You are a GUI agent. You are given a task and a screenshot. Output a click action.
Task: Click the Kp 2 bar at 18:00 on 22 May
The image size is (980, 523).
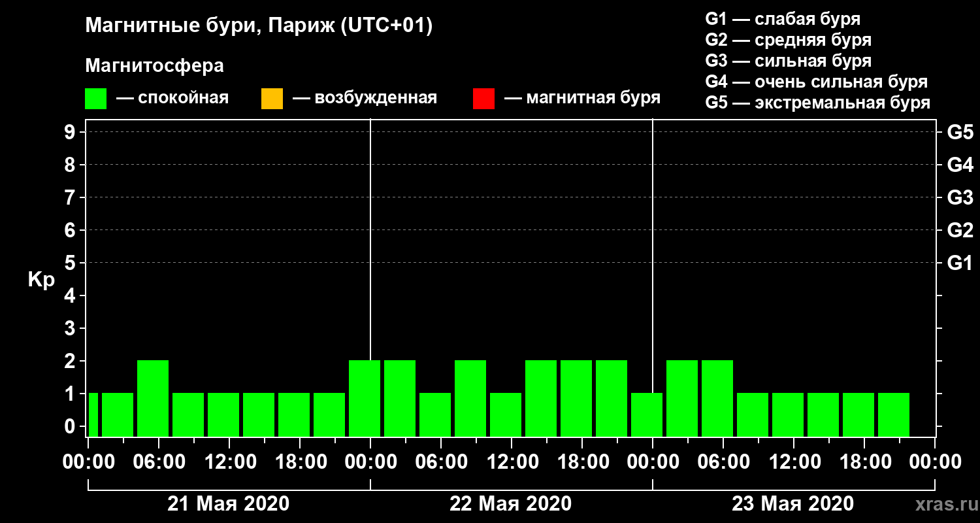pyautogui.click(x=576, y=398)
